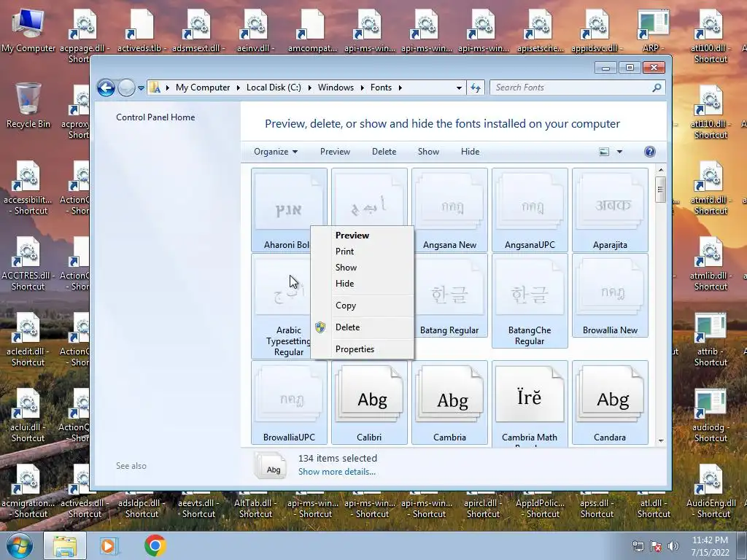Open Google Chrome from the taskbar
This screenshot has width=747, height=560.
155,545
